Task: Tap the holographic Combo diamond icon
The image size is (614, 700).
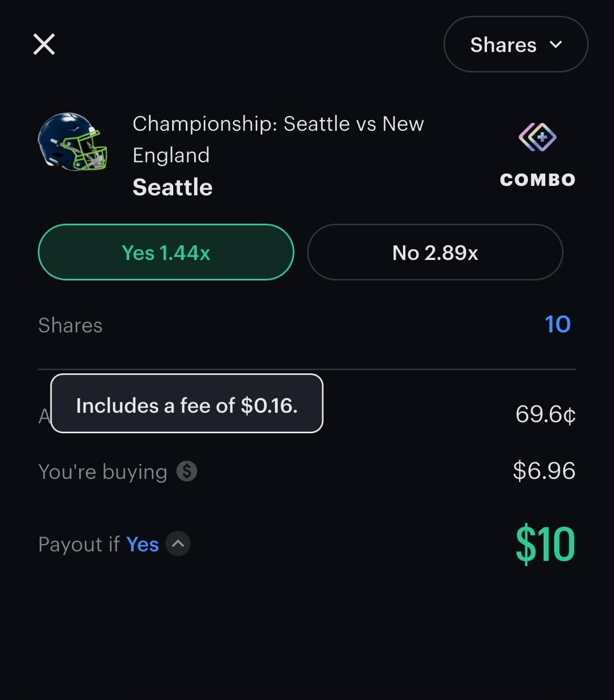Action: pos(537,137)
